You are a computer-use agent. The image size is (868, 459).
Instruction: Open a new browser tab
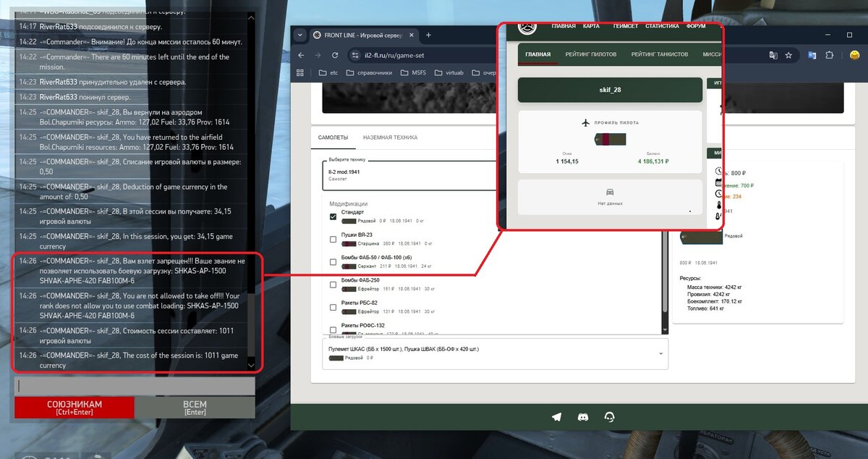tap(428, 35)
